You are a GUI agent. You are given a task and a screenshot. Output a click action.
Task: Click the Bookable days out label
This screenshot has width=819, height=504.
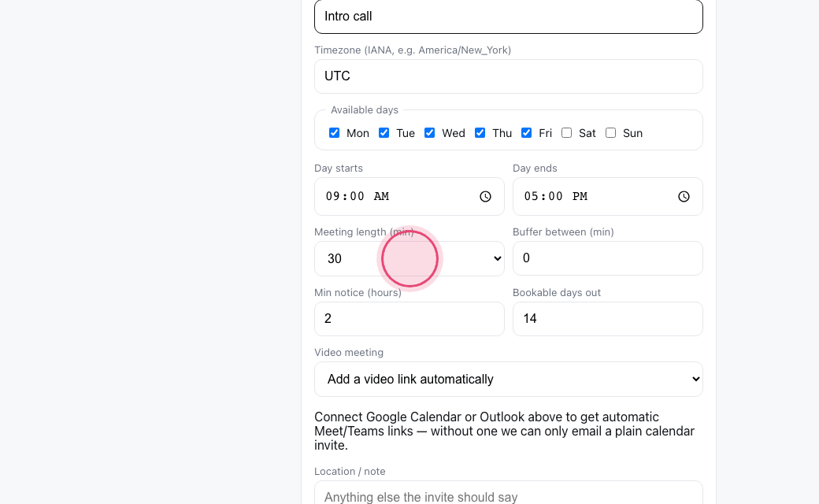pyautogui.click(x=556, y=292)
